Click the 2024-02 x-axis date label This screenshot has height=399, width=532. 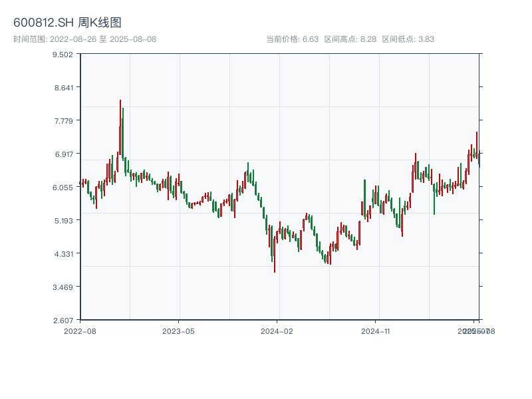point(277,331)
